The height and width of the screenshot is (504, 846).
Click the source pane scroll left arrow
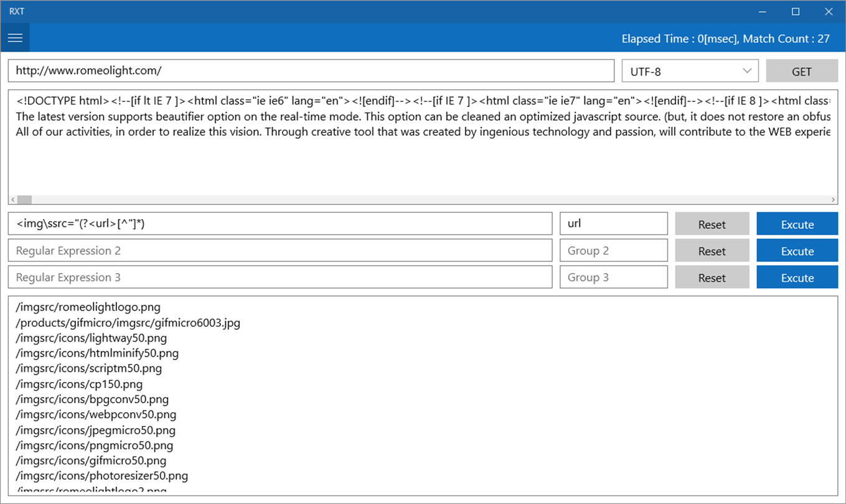[x=12, y=200]
